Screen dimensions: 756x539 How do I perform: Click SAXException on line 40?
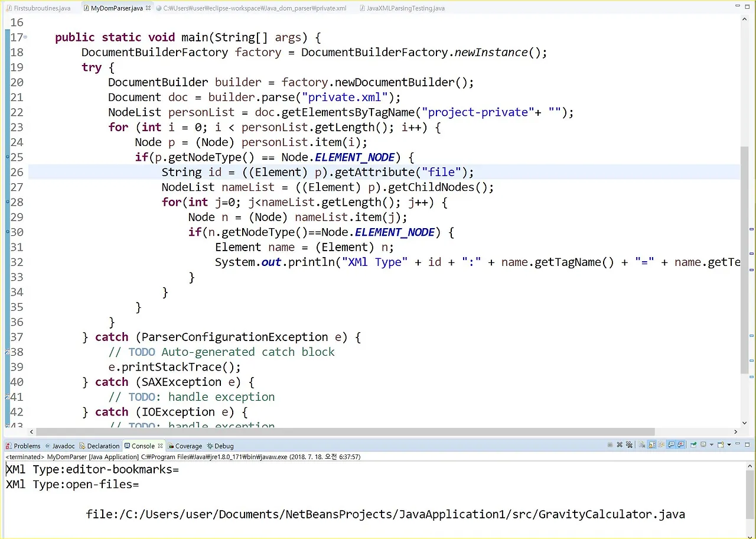click(x=182, y=382)
